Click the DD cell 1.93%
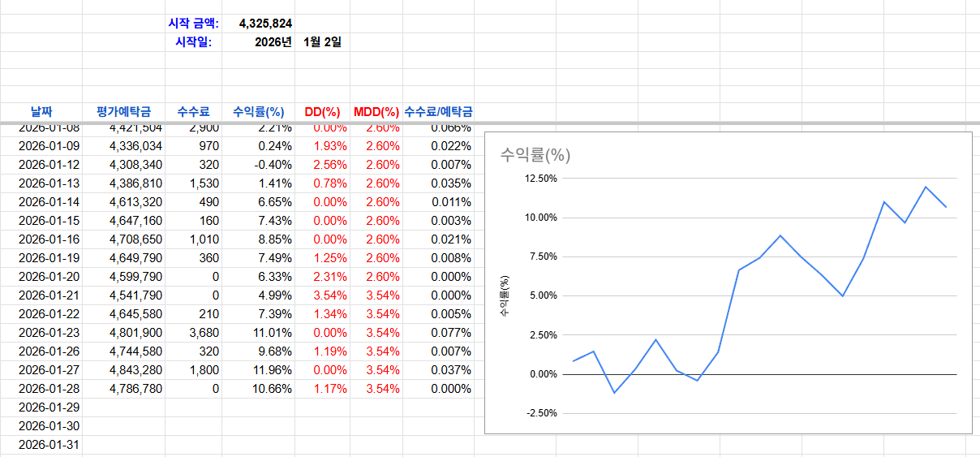Viewport: 980px width, 457px height. pyautogui.click(x=322, y=146)
